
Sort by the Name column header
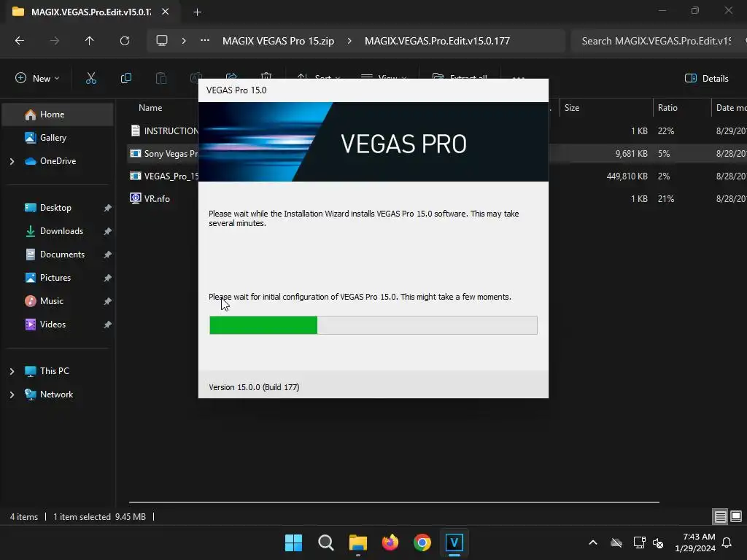coord(150,108)
